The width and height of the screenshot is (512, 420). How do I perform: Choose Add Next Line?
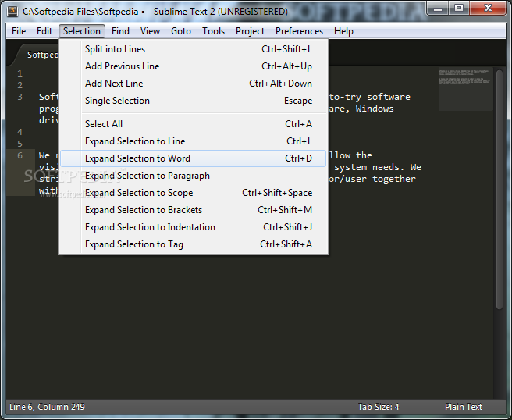tap(193, 84)
